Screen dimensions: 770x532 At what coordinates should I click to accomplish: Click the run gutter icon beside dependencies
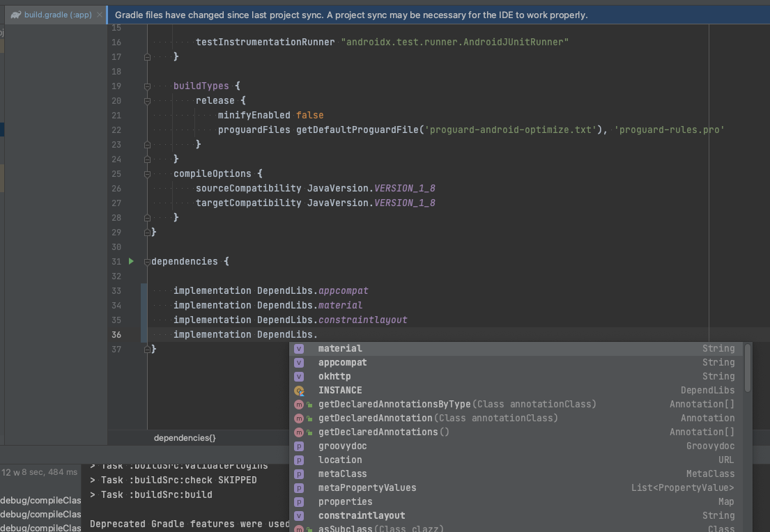(131, 261)
